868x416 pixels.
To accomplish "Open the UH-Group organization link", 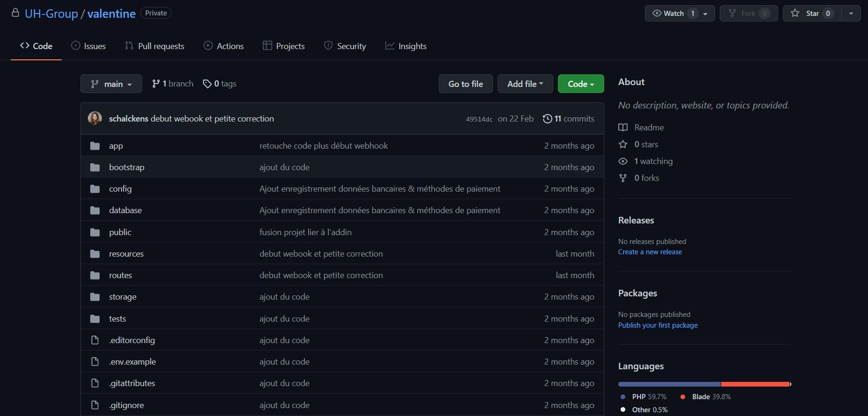I will [x=51, y=14].
